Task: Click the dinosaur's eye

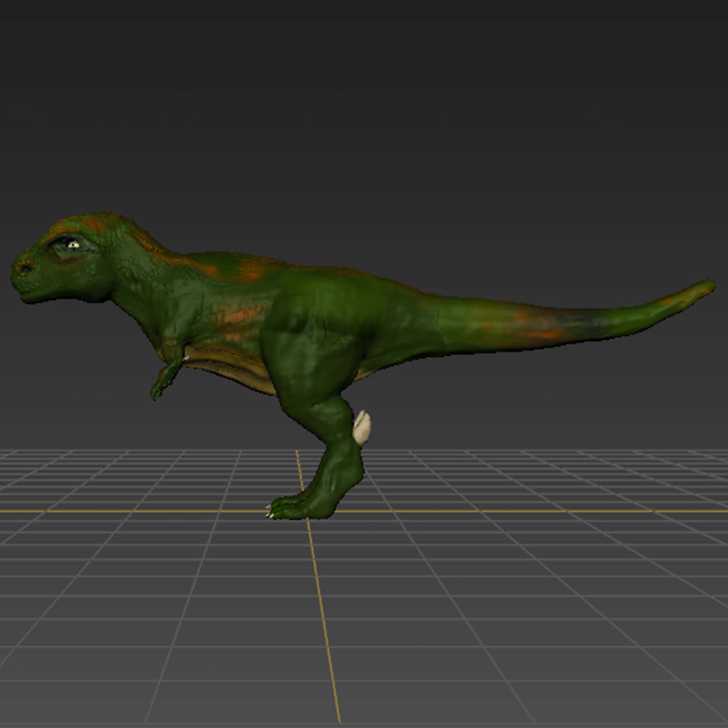Action: [73, 245]
